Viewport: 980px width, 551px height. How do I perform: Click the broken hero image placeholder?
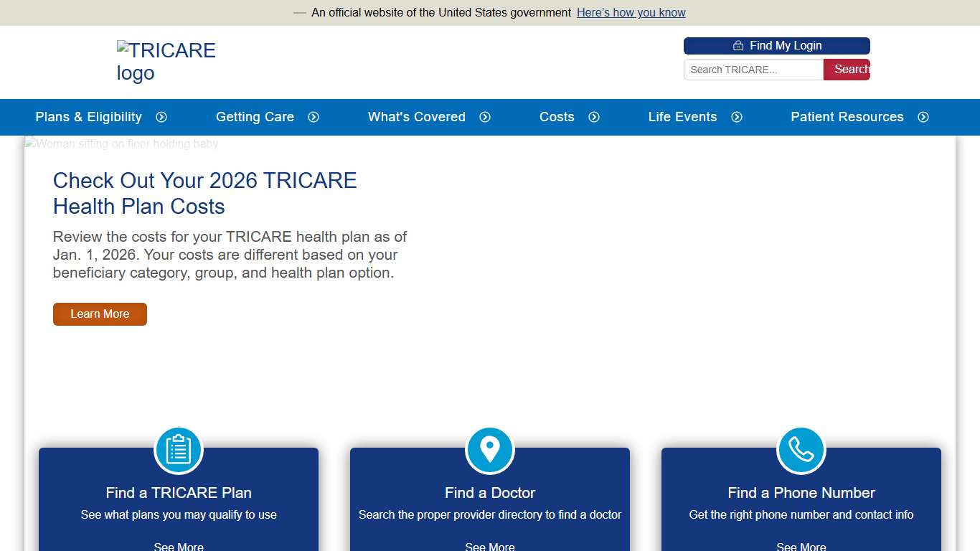121,143
